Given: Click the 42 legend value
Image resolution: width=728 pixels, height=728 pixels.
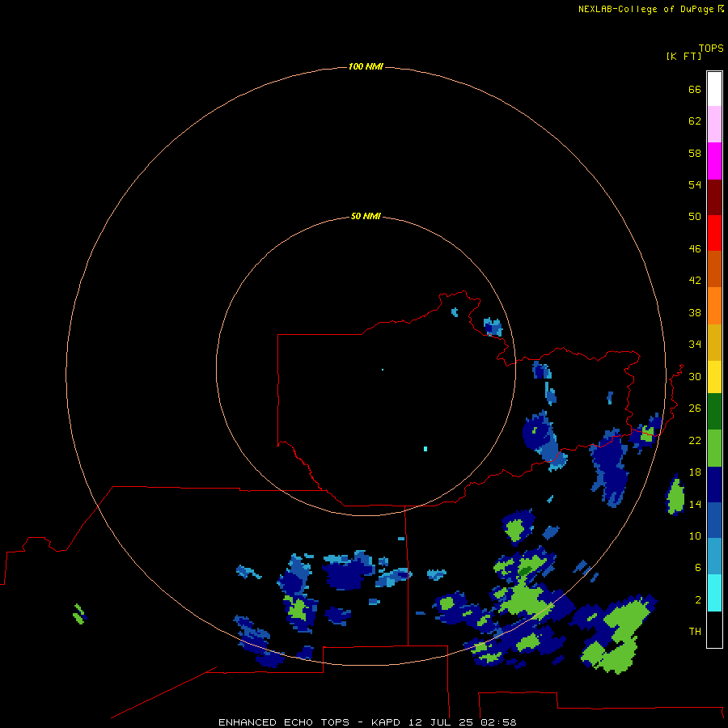Looking at the screenshot, I should (695, 281).
